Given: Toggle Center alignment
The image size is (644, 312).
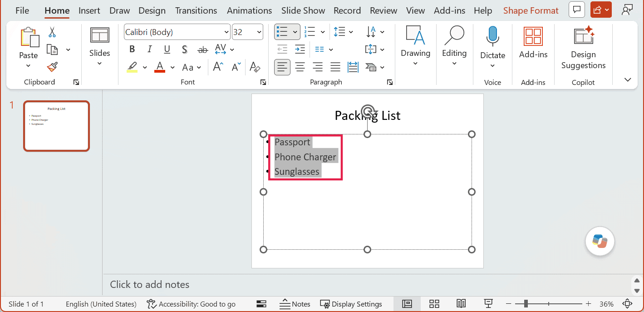Looking at the screenshot, I should (300, 67).
